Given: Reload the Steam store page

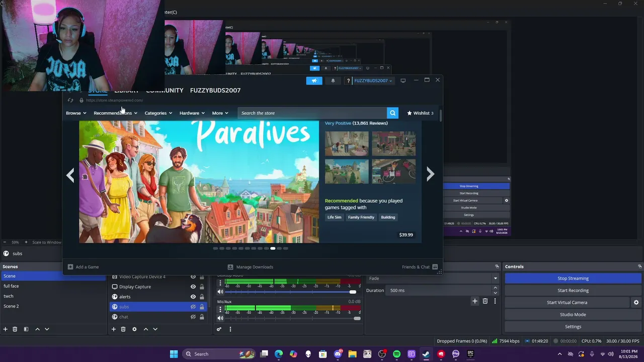Looking at the screenshot, I should click(x=70, y=100).
